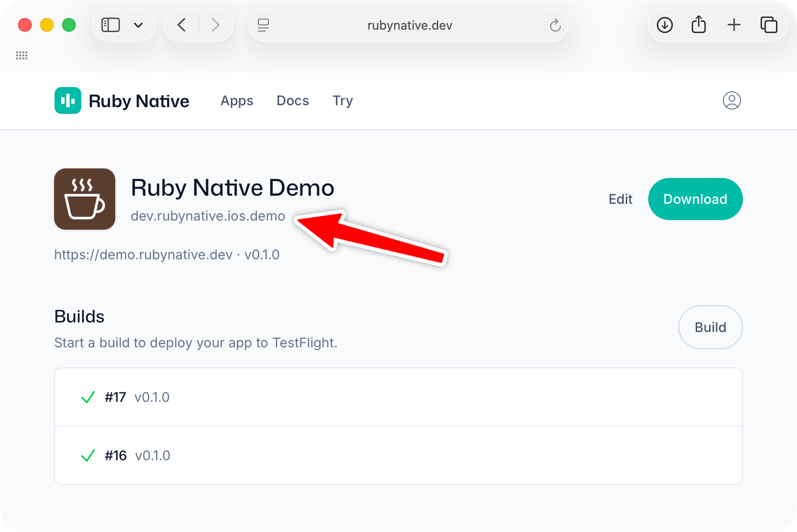
Task: Click the Edit link
Action: [620, 199]
